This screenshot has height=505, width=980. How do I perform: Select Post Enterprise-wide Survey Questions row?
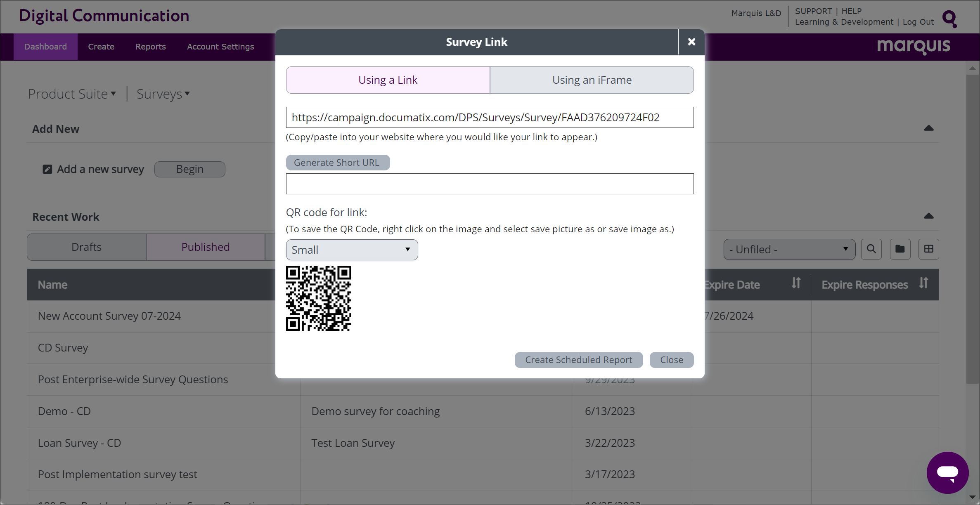pyautogui.click(x=133, y=380)
